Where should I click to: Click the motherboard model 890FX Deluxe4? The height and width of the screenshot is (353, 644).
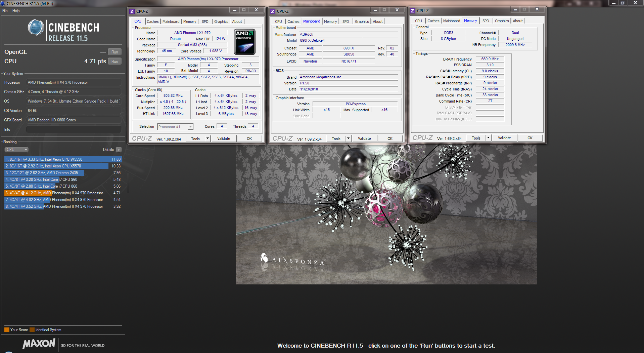[x=331, y=40]
